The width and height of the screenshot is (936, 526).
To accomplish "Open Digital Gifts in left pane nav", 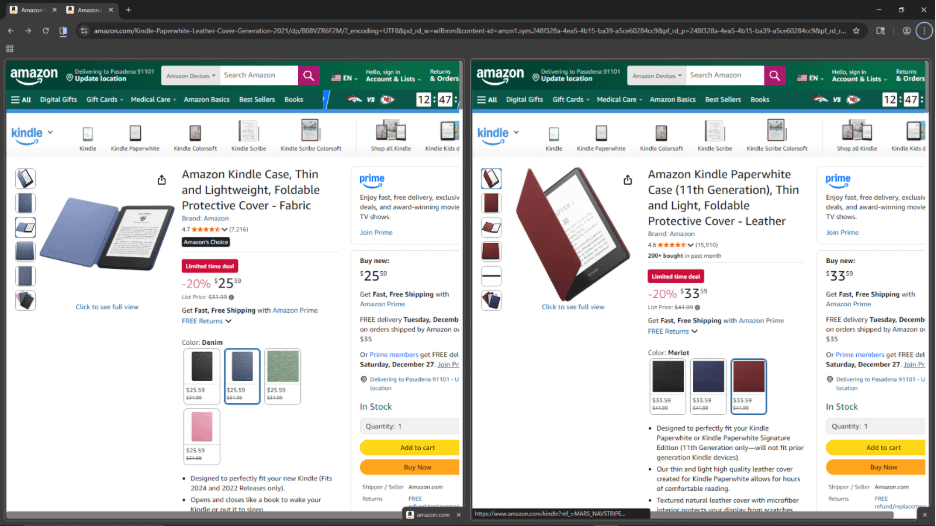I will (58, 100).
